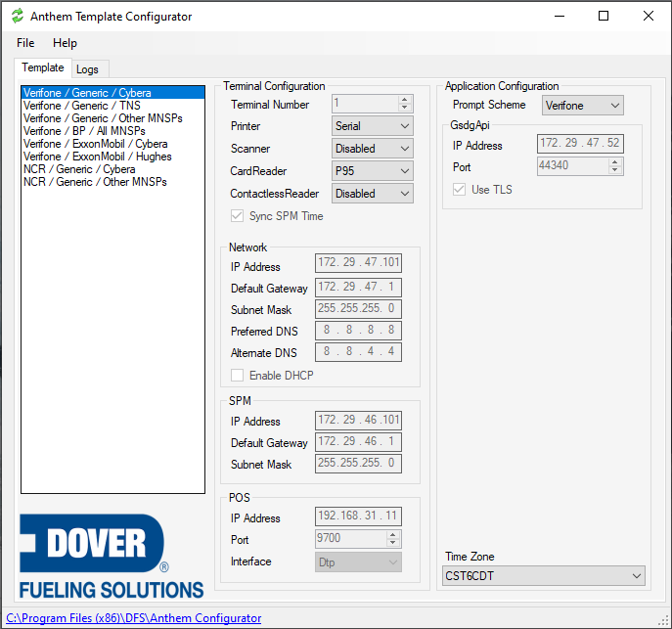Click the window resize grip corner
The height and width of the screenshot is (629, 672).
(664, 622)
